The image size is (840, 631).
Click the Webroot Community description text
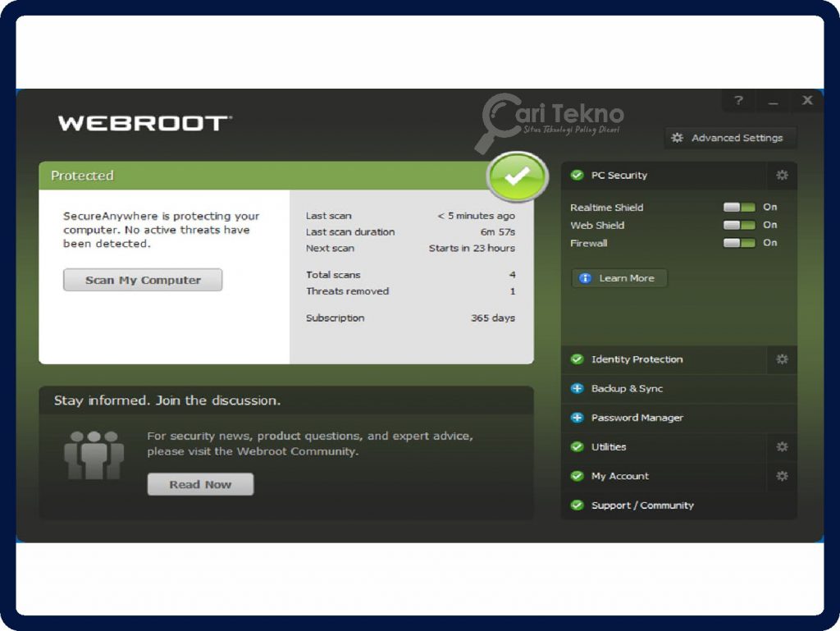point(310,444)
